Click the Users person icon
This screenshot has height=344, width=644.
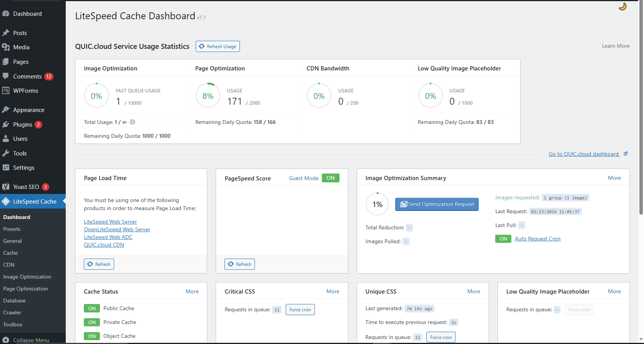pos(6,139)
